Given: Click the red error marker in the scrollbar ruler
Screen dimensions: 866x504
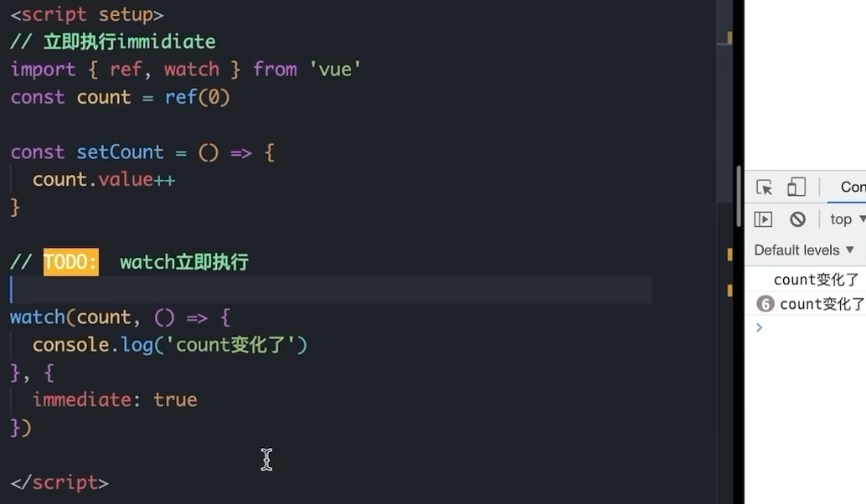Looking at the screenshot, I should (x=730, y=37).
